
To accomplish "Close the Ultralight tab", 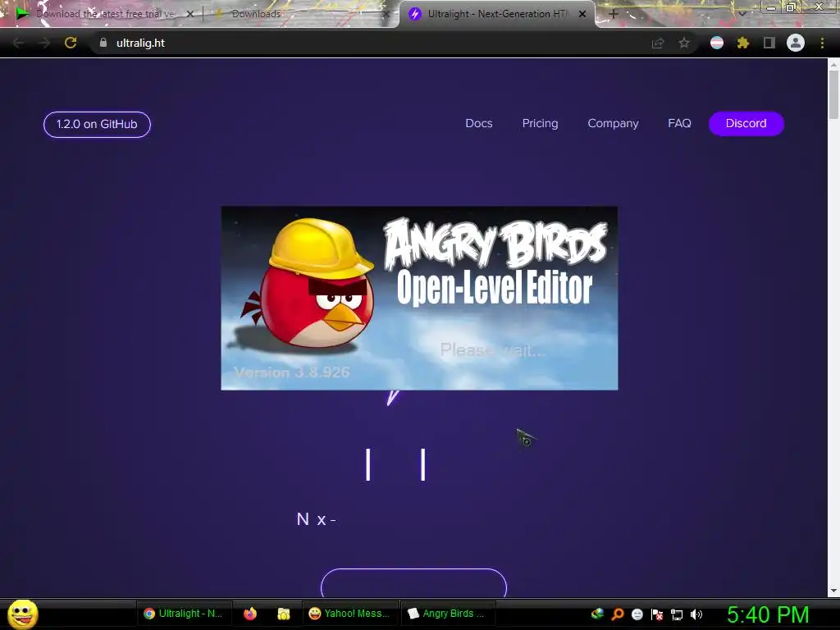I will (x=582, y=14).
